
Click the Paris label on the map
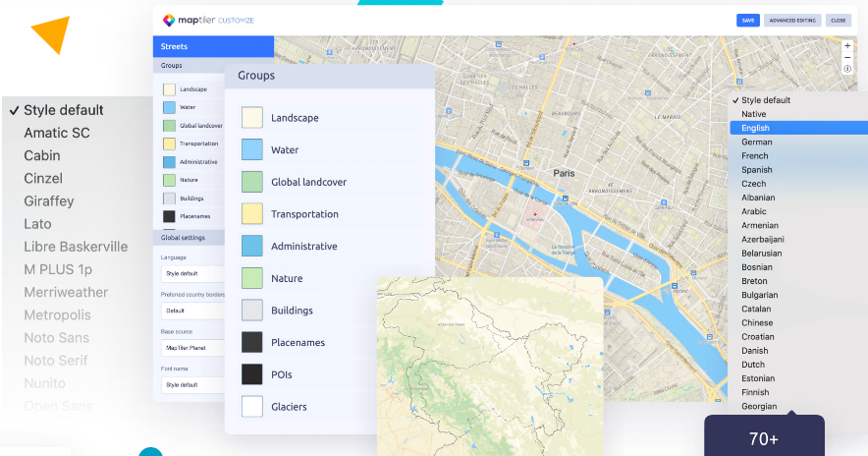564,173
